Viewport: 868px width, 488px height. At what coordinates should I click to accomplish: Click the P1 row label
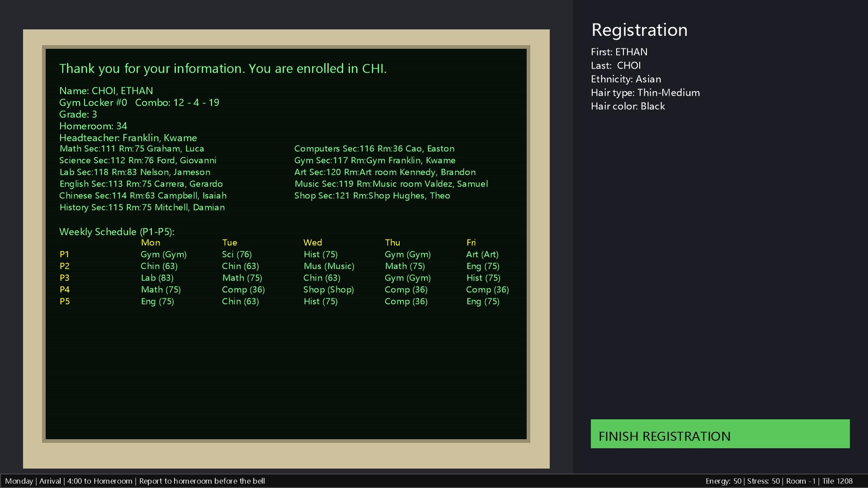[64, 254]
